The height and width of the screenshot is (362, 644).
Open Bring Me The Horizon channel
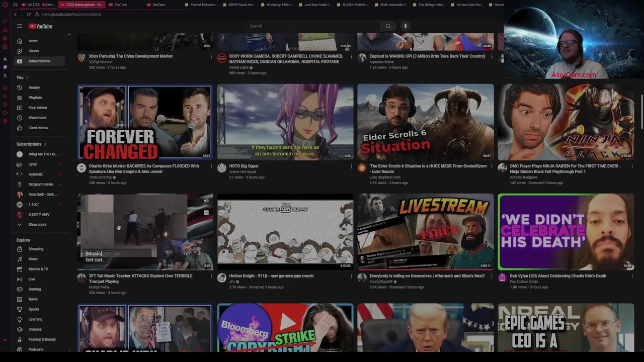click(39, 154)
